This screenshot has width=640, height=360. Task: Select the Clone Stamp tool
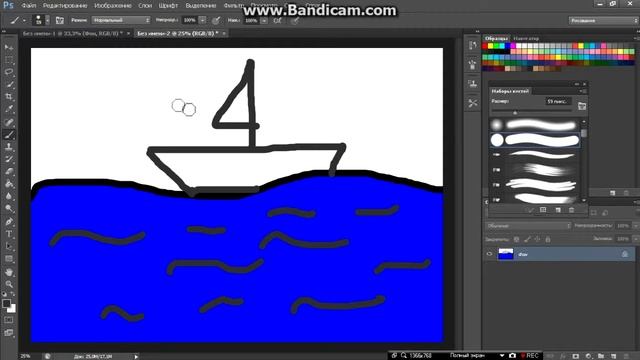9,147
